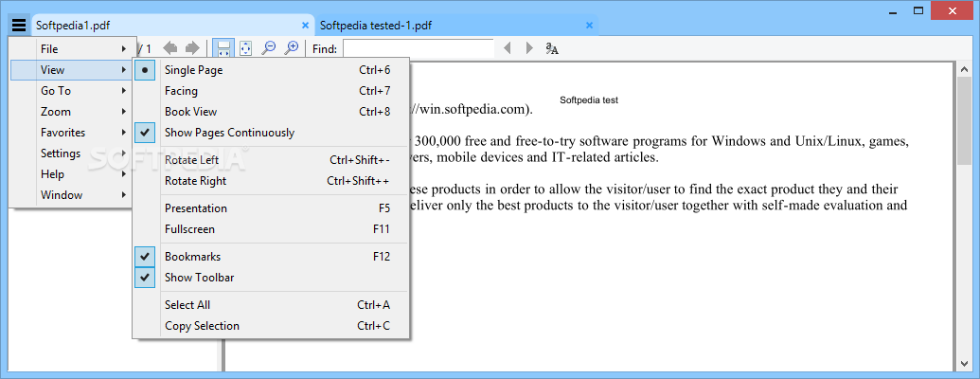Choose Select All from menu
The width and height of the screenshot is (980, 379).
271,304
